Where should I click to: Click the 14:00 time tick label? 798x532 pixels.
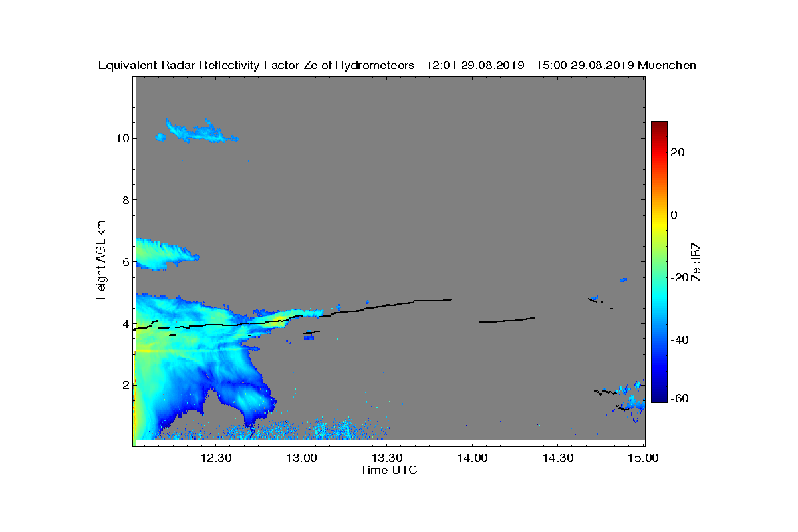(x=473, y=458)
